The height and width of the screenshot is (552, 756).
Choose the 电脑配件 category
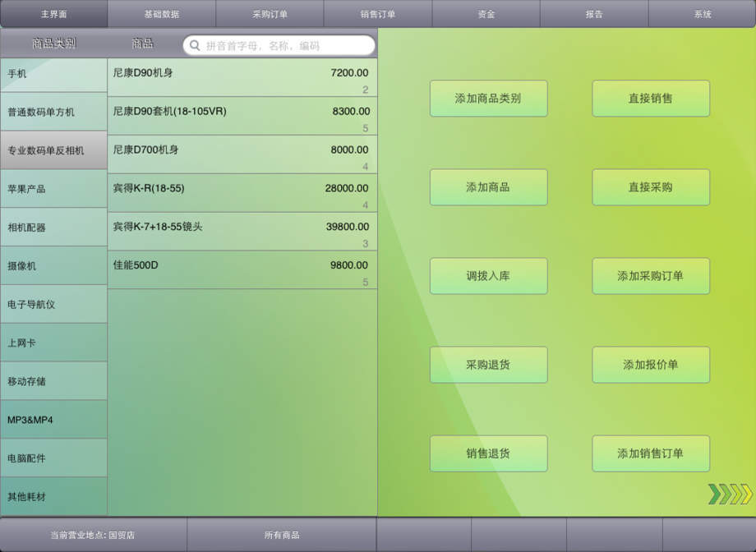coord(54,458)
